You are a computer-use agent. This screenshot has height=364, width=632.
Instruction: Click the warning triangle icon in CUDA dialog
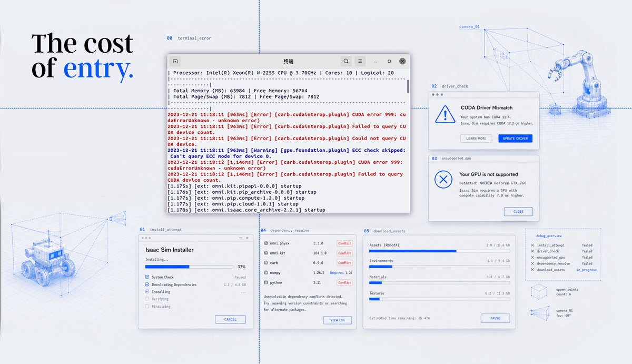445,114
